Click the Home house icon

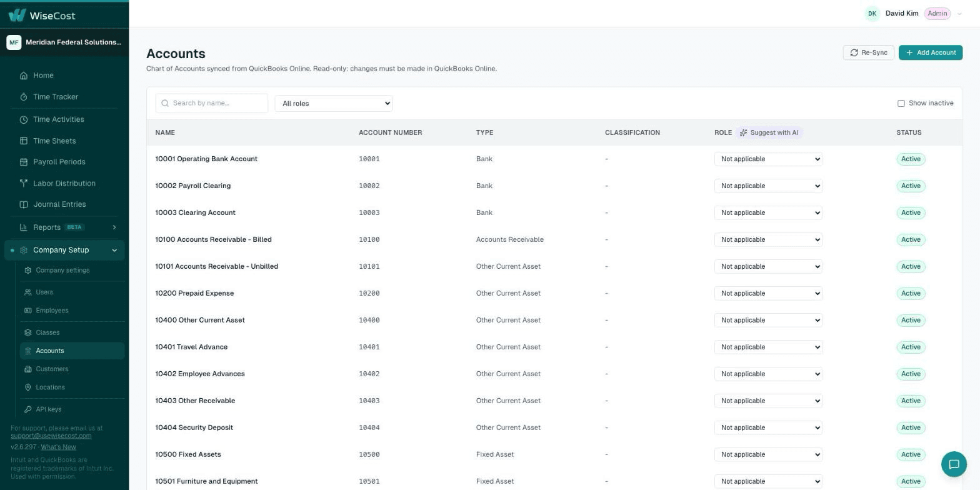point(24,76)
